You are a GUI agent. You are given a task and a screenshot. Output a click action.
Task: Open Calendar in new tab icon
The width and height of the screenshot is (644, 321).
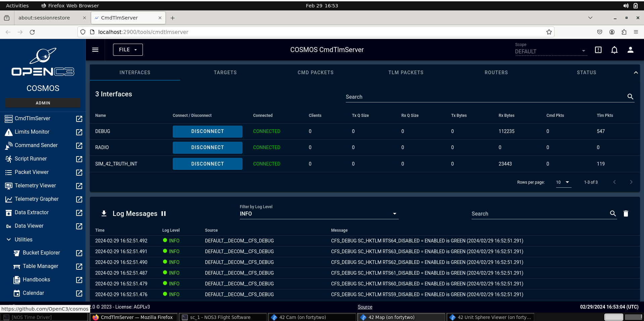[79, 293]
